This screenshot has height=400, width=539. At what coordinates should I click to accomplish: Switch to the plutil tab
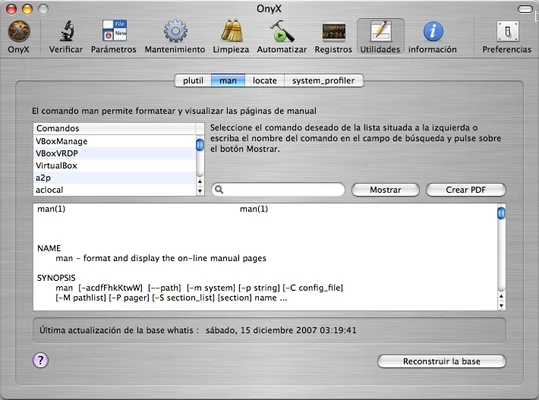tap(193, 81)
